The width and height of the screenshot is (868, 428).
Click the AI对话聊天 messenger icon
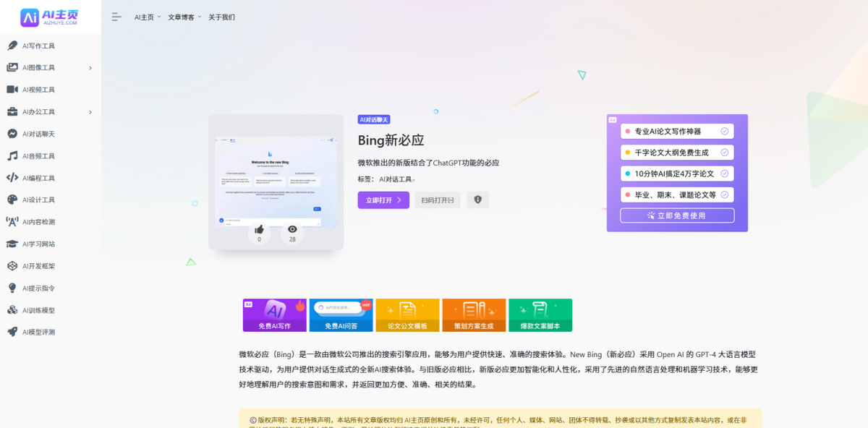(12, 134)
